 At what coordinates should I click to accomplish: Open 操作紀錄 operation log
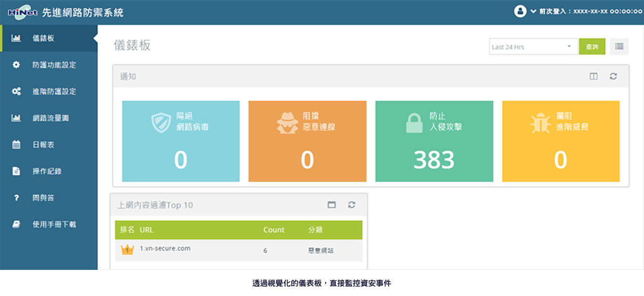(47, 171)
